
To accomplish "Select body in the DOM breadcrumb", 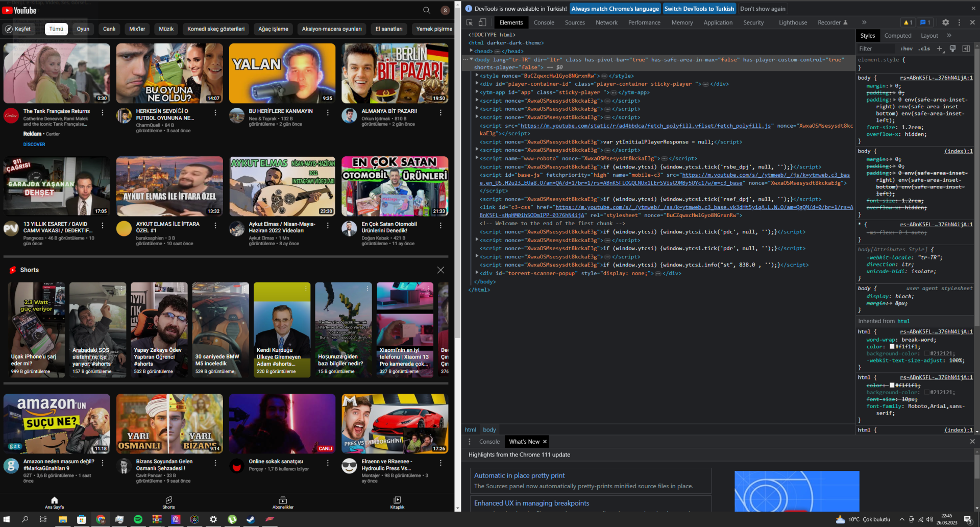I will (x=489, y=430).
